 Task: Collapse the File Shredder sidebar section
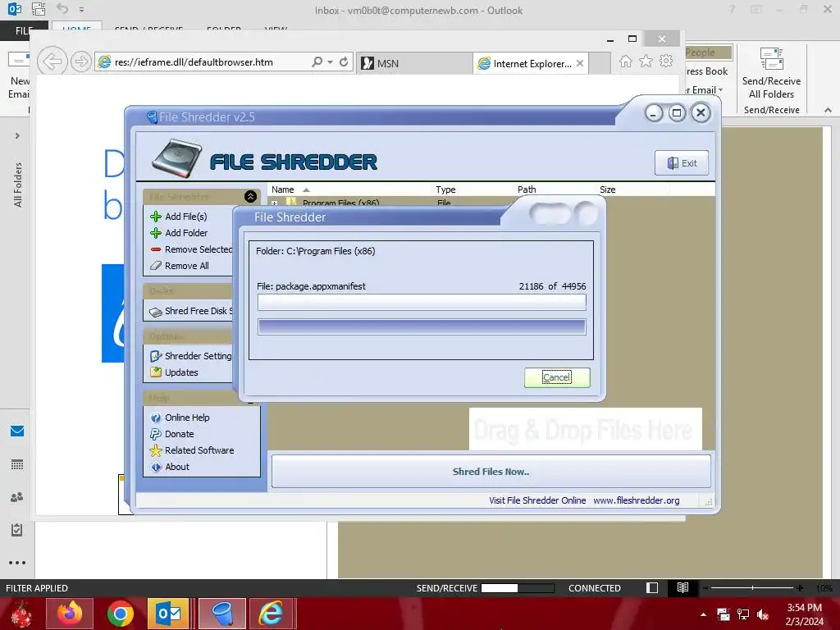(x=250, y=197)
